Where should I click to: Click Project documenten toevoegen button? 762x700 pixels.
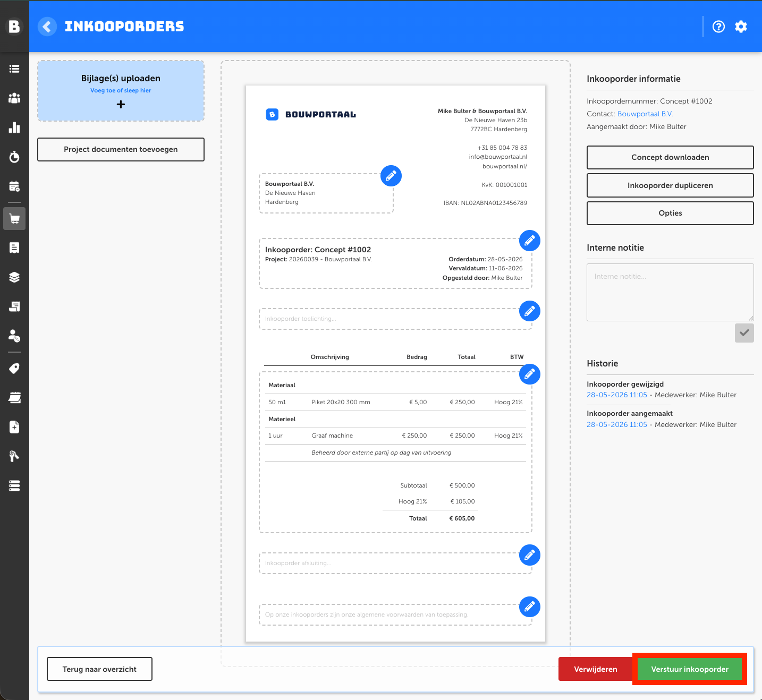pos(121,149)
